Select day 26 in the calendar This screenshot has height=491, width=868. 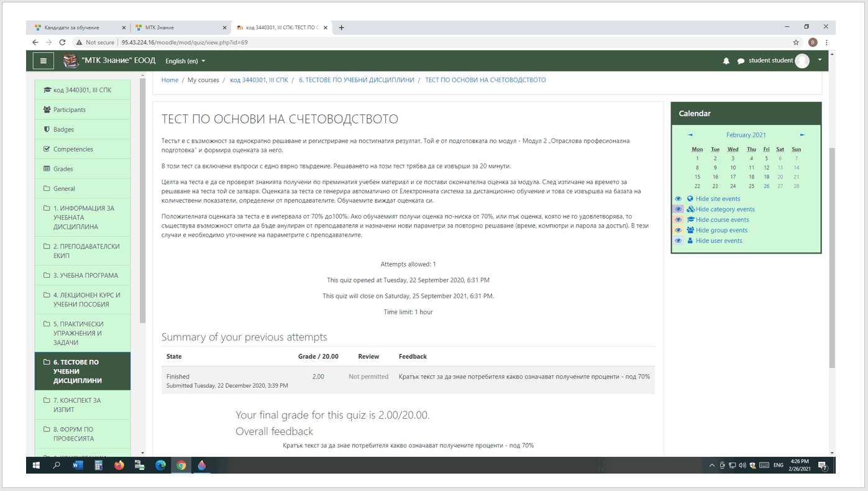pos(766,186)
